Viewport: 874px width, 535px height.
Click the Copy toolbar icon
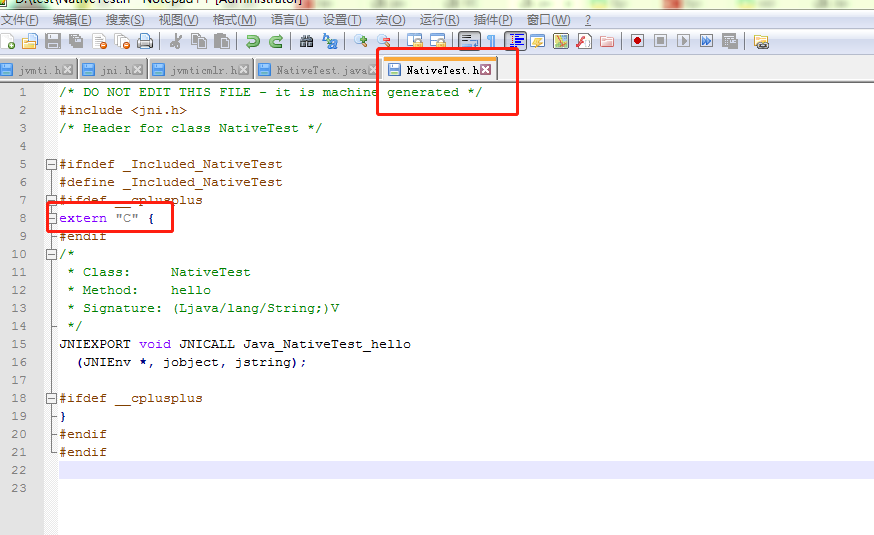click(198, 41)
